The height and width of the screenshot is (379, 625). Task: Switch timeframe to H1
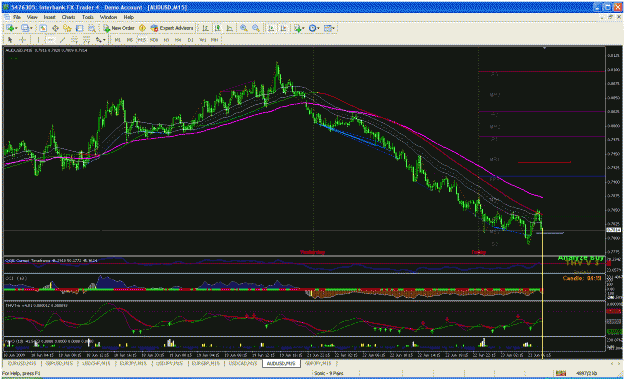[x=166, y=40]
